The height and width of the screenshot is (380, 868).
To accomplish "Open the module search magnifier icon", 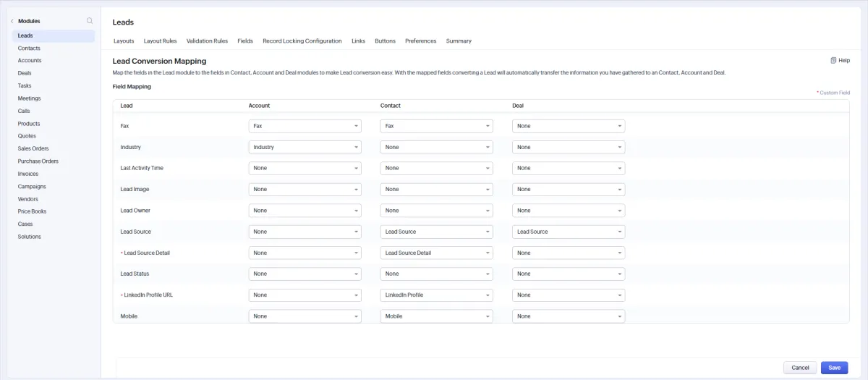I will pos(90,21).
